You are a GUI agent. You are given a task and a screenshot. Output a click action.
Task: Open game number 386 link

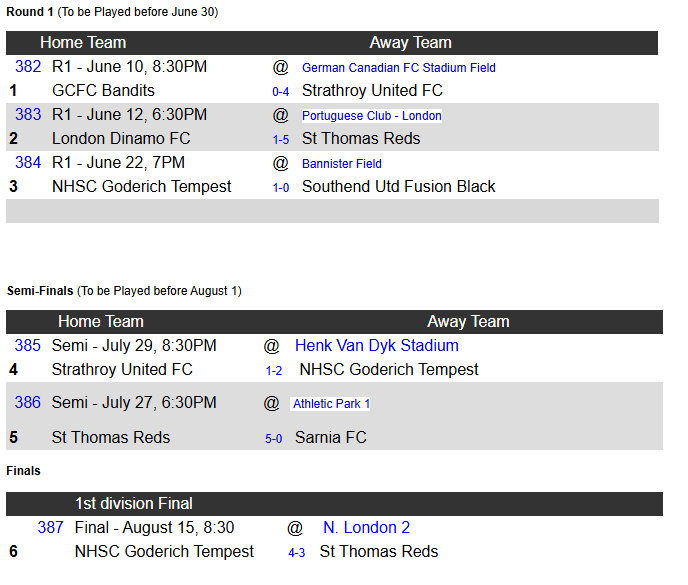[x=28, y=403]
